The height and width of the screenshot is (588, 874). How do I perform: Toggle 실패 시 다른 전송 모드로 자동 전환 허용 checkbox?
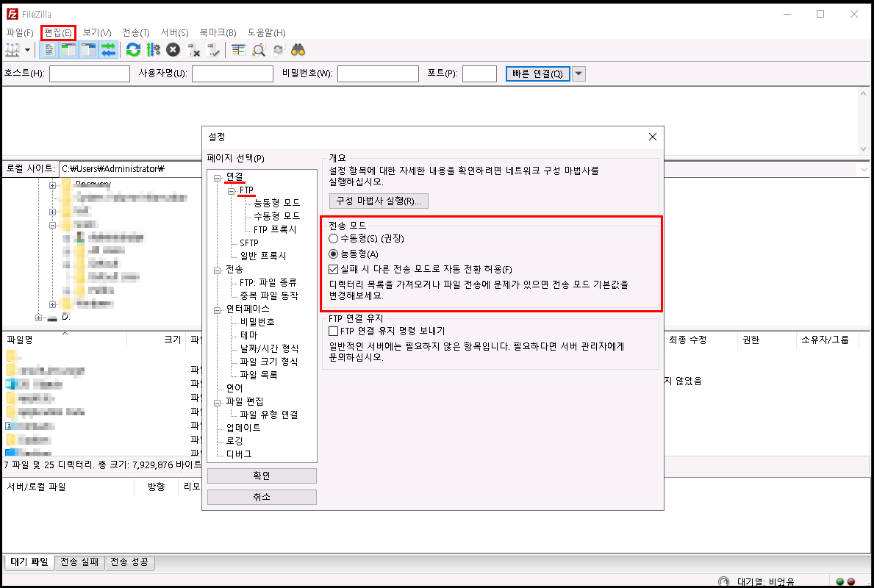point(333,270)
